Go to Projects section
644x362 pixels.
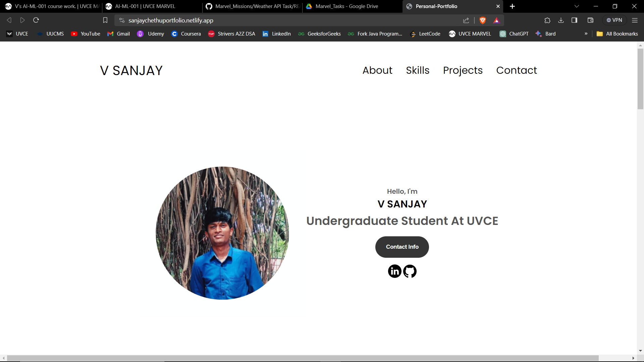click(x=463, y=70)
